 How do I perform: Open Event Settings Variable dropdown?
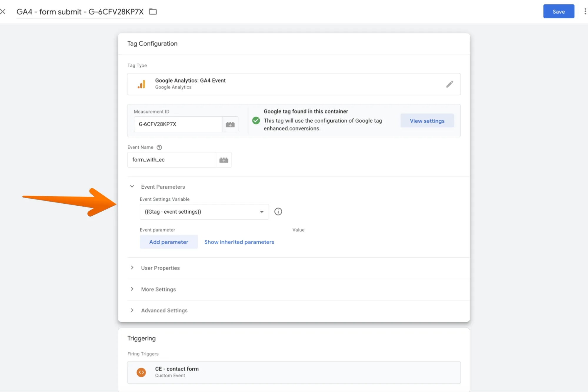(x=204, y=212)
